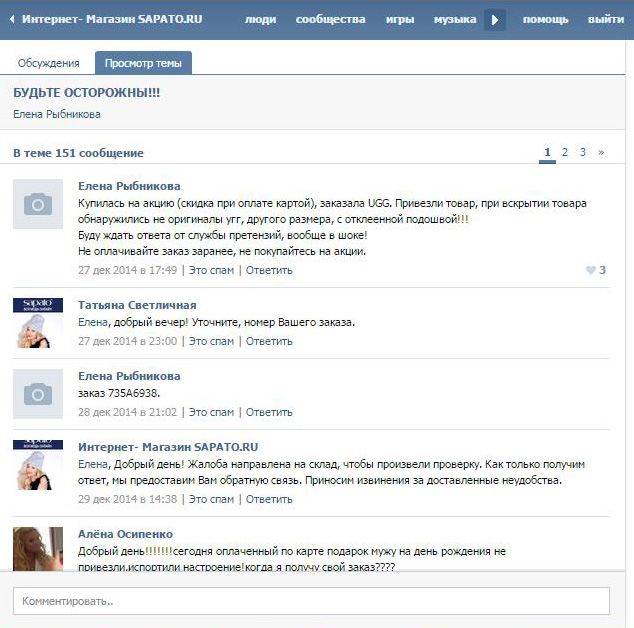Reply to Татьяна Светличная's post
This screenshot has width=634, height=628.
click(269, 341)
